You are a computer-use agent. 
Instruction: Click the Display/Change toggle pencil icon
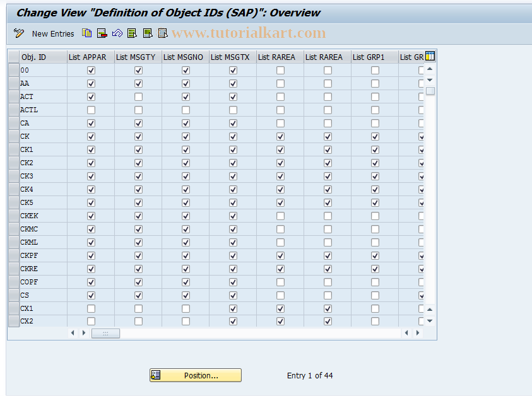[19, 33]
